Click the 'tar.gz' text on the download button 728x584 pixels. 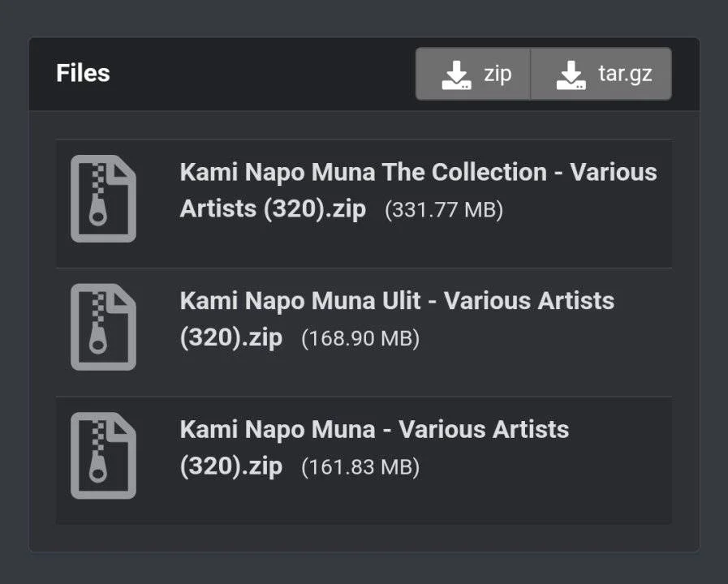[x=625, y=75]
